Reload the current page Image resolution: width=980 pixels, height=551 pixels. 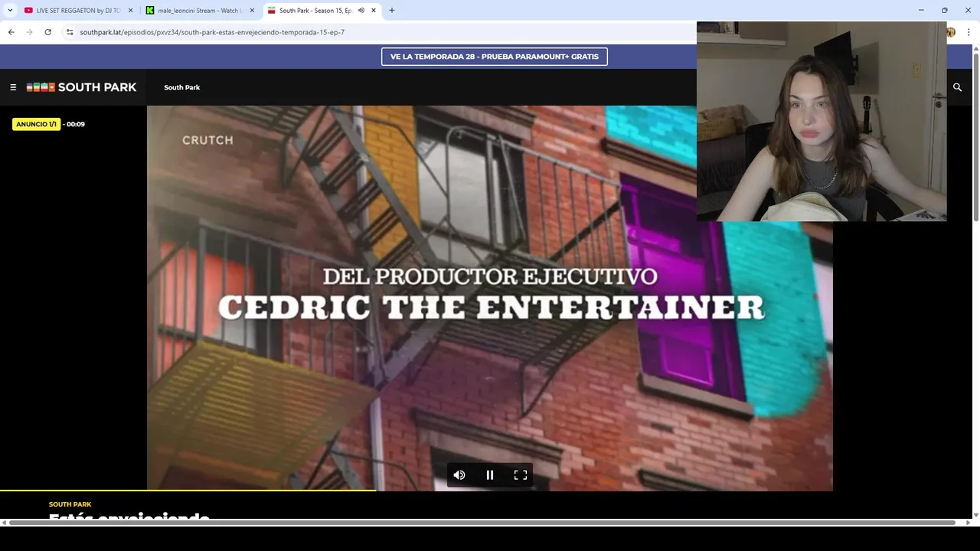pyautogui.click(x=47, y=32)
